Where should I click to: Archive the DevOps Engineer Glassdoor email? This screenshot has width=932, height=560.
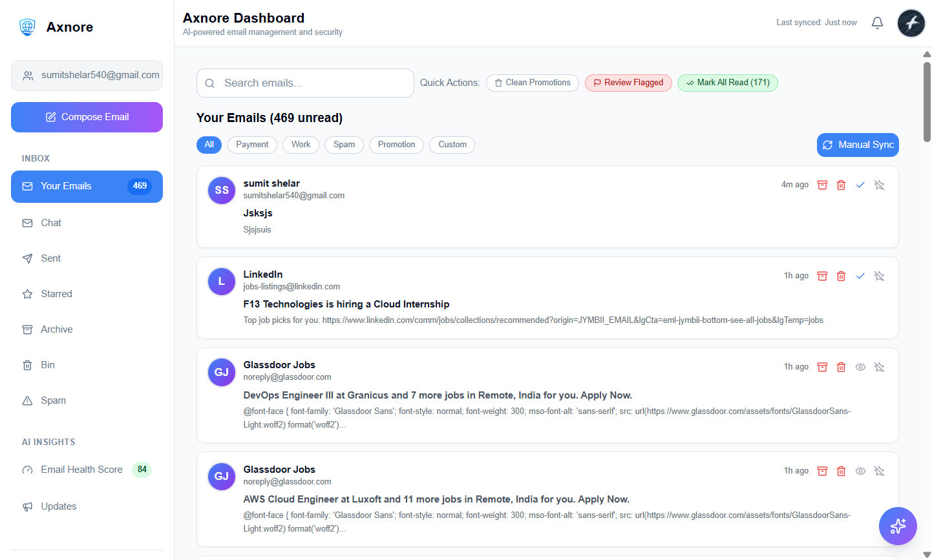coord(822,367)
